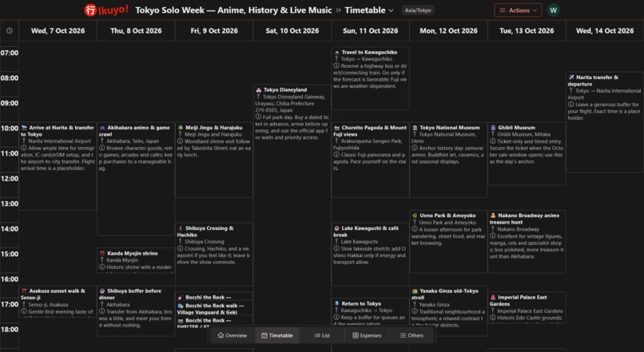Click the icon on Yanaka Ginza stroll
Viewport: 644px width, 352px height.
(415, 291)
